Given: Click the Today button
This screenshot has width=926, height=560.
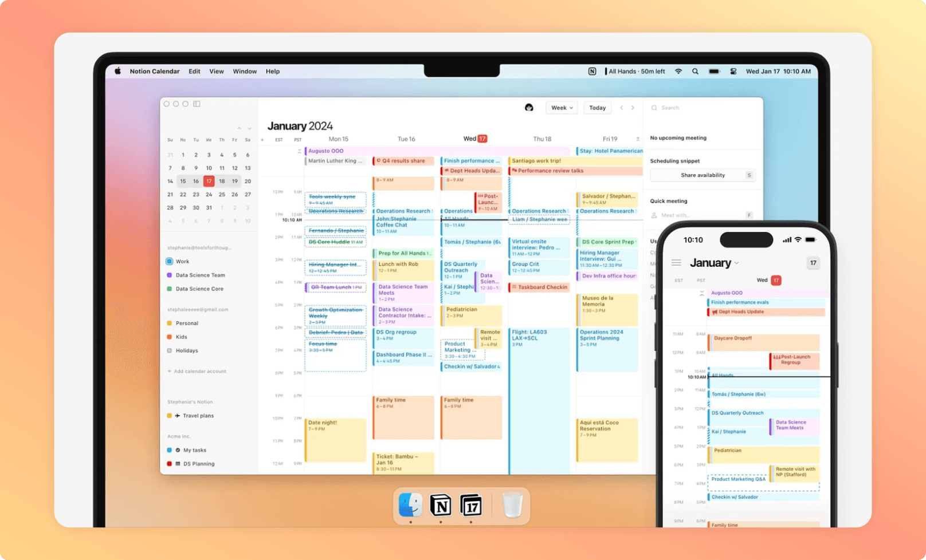Looking at the screenshot, I should coord(598,108).
